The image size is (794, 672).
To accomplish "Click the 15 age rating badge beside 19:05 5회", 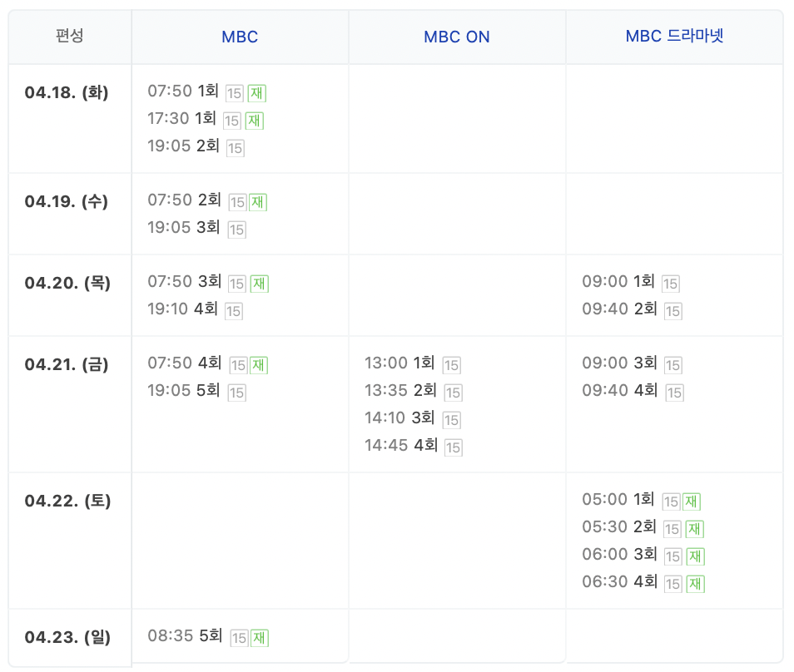I will click(236, 393).
